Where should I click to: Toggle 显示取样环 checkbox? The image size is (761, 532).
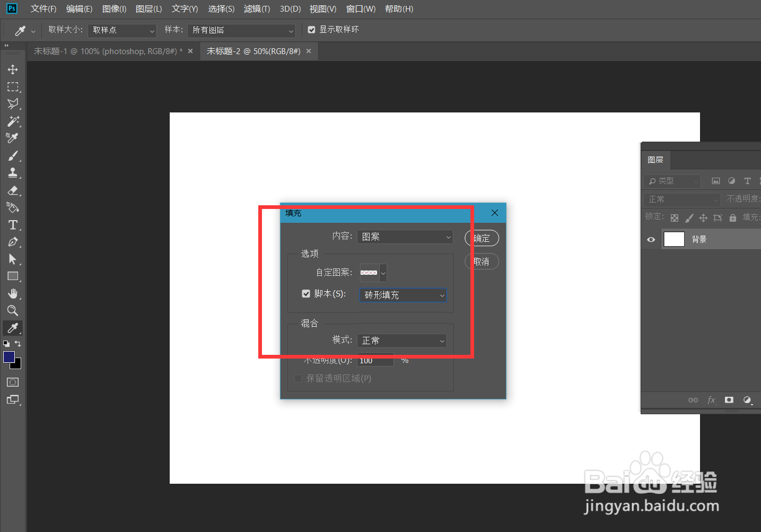coord(311,30)
